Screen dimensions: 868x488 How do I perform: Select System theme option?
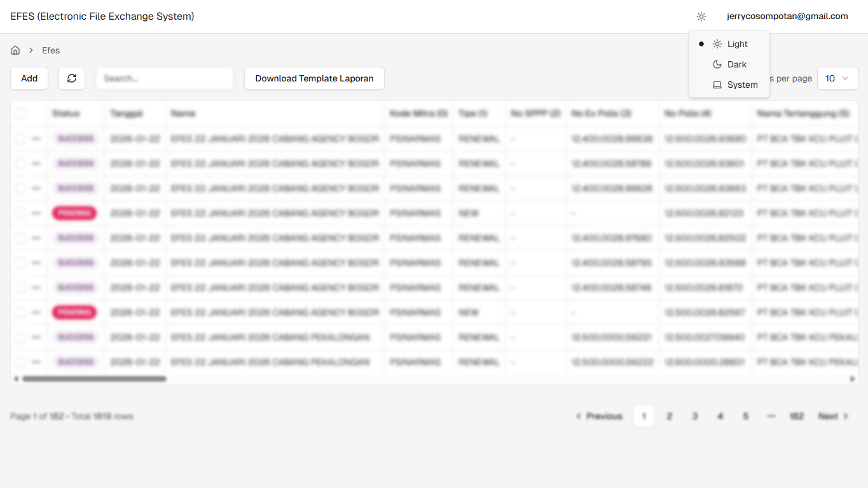pos(741,85)
